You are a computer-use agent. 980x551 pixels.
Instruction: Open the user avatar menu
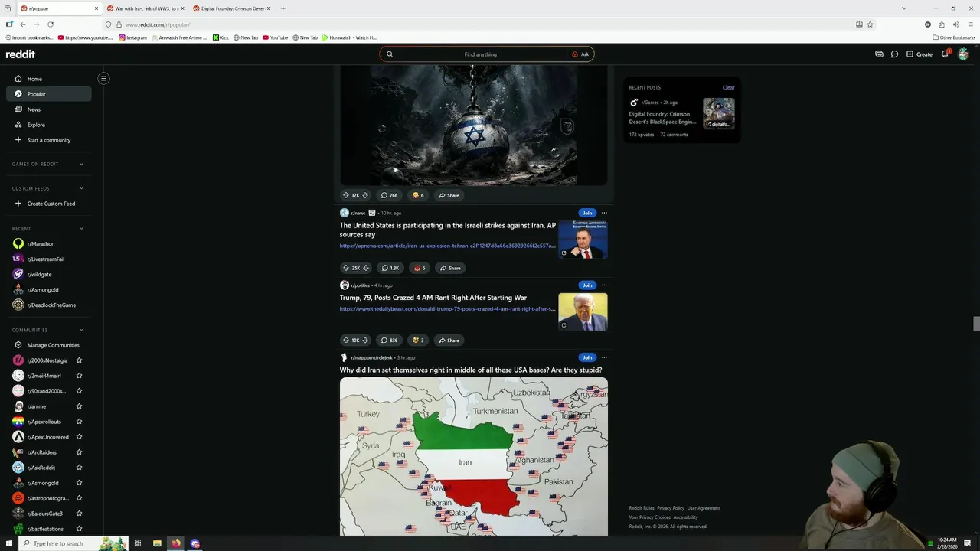[x=963, y=54]
